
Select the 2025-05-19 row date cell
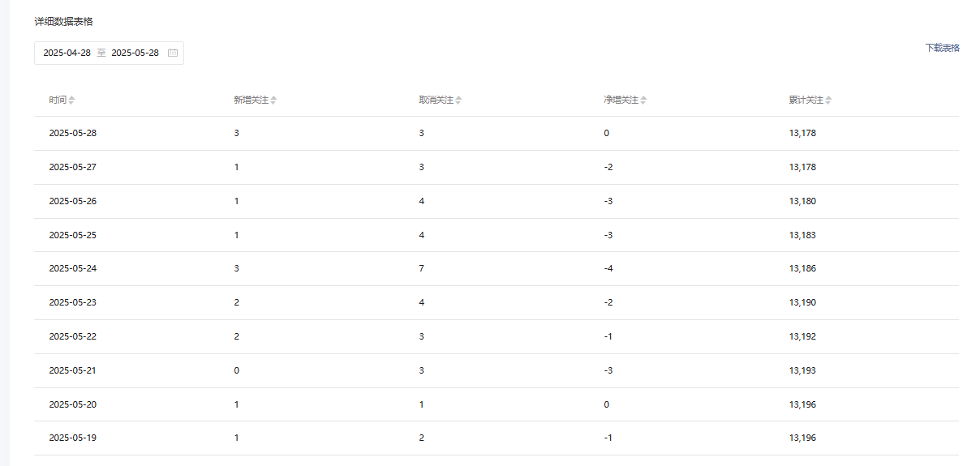[x=72, y=438]
